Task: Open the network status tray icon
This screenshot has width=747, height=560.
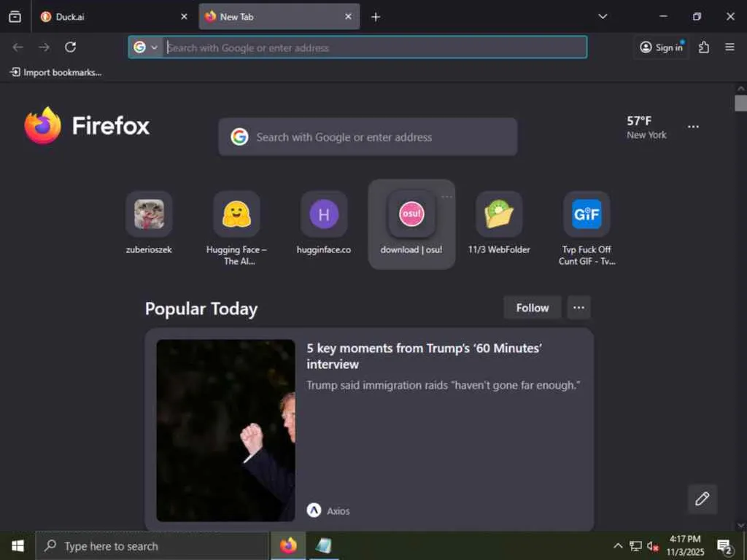Action: pos(635,546)
